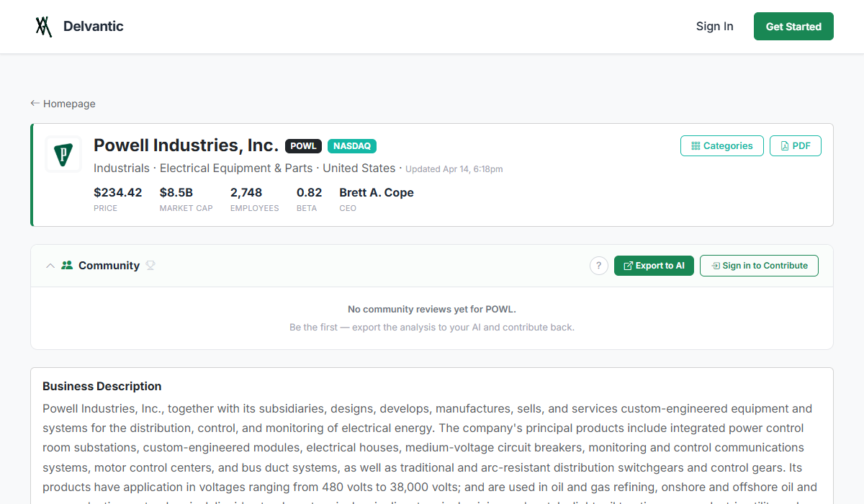Viewport: 864px width, 504px height.
Task: Open the Sign In page
Action: 714,27
